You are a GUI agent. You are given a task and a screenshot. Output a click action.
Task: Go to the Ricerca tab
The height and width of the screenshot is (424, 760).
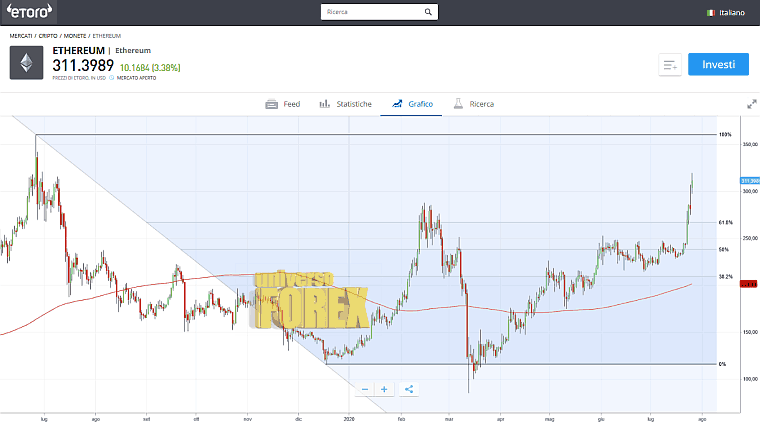[473, 104]
